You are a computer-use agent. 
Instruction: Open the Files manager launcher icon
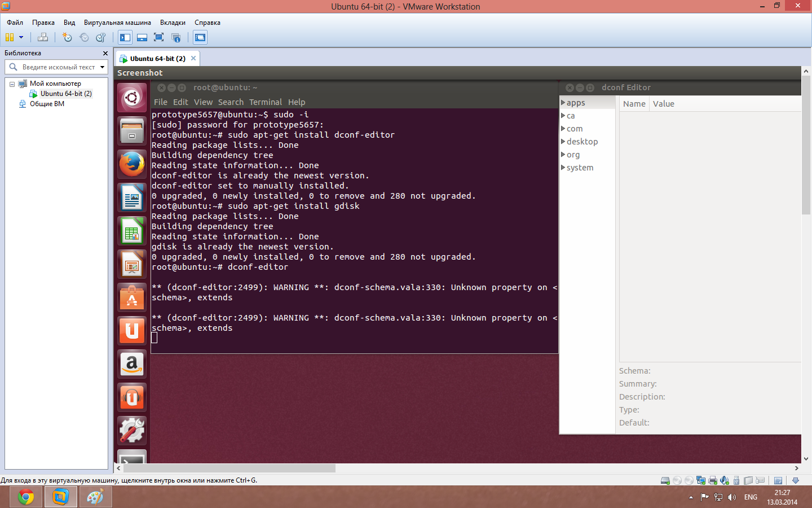132,131
